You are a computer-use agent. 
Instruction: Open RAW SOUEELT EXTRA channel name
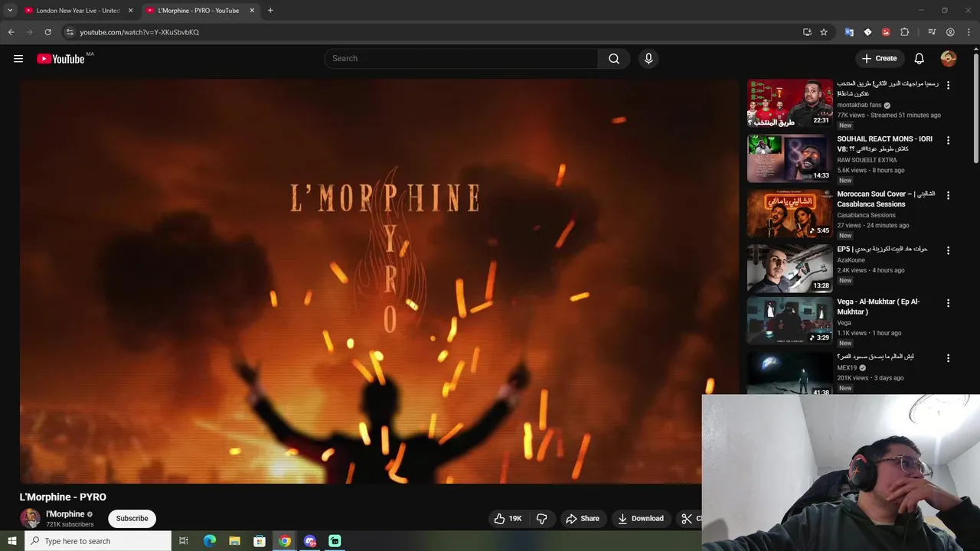(867, 160)
